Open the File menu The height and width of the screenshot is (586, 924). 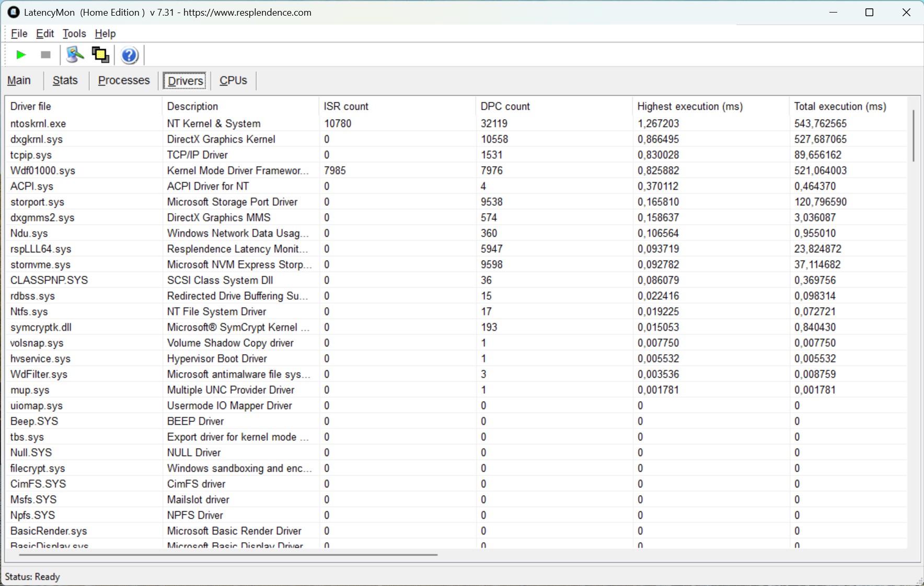coord(19,33)
